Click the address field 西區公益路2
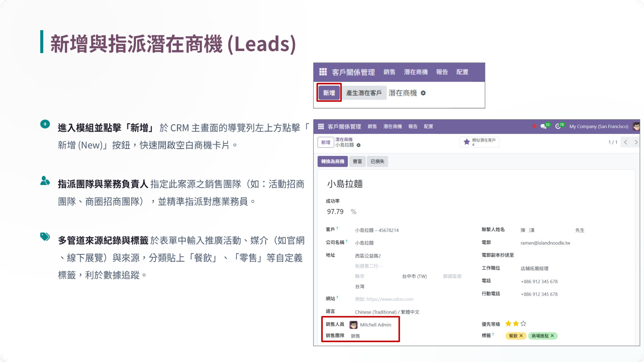The image size is (644, 362). click(x=368, y=256)
